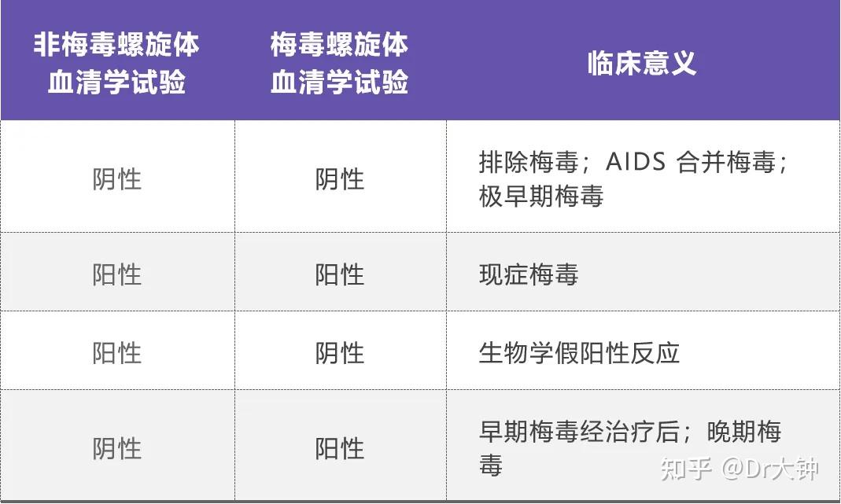Click the 知乎 watermark logo text
Image resolution: width=841 pixels, height=504 pixels.
coord(686,469)
